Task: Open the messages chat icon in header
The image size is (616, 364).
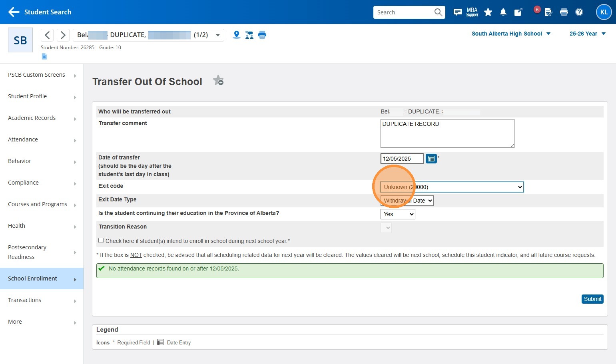Action: click(457, 12)
